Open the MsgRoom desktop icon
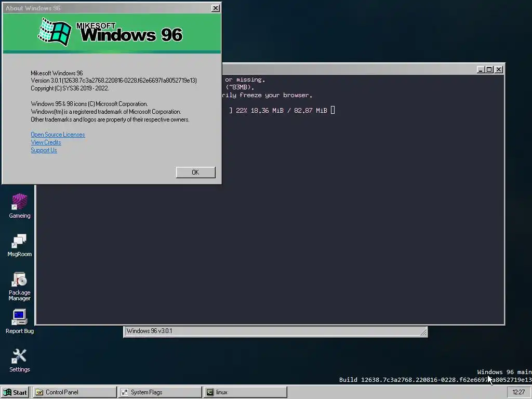This screenshot has height=399, width=532. (x=19, y=245)
